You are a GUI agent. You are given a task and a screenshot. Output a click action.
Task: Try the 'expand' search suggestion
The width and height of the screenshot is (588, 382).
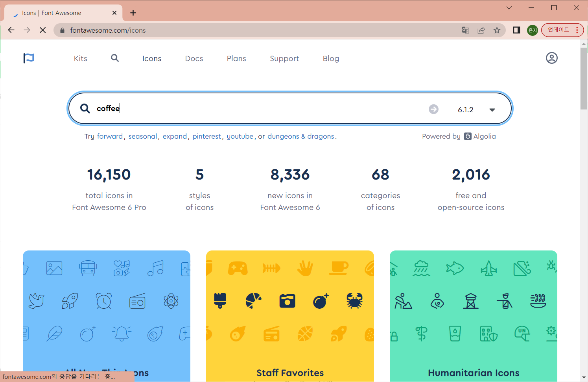coord(175,137)
